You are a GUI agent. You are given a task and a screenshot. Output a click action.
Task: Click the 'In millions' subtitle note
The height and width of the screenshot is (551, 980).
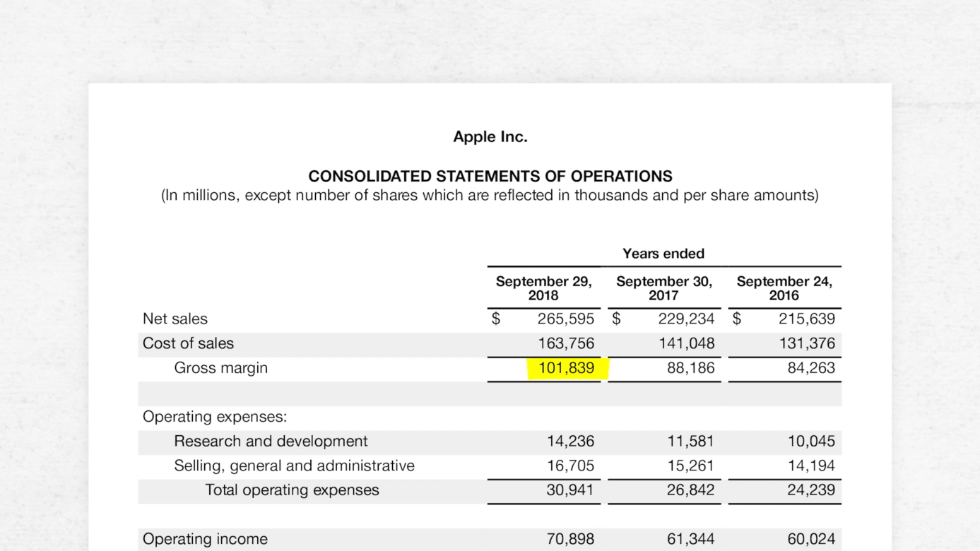[490, 195]
